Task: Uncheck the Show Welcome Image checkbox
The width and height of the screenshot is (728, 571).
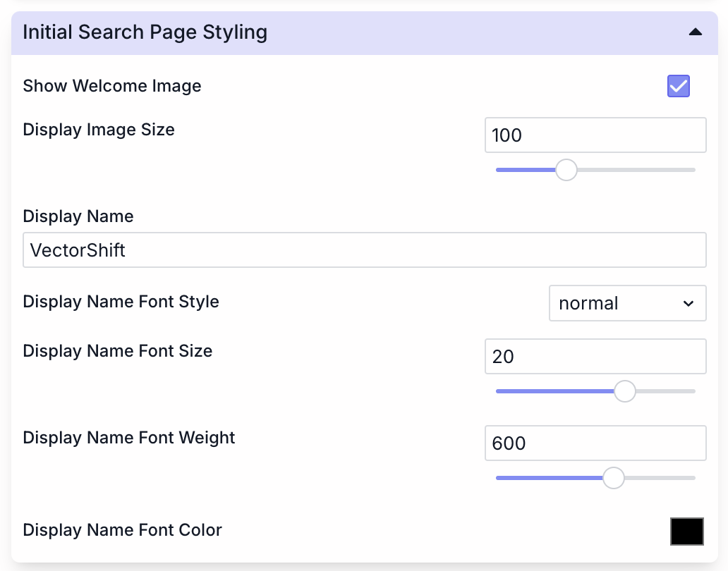Action: (678, 86)
